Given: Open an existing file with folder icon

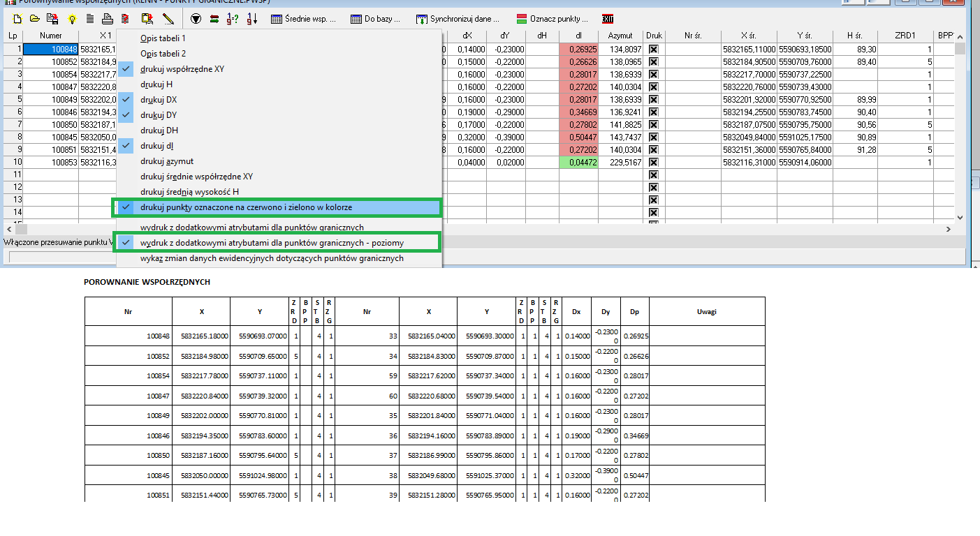Looking at the screenshot, I should pos(34,19).
